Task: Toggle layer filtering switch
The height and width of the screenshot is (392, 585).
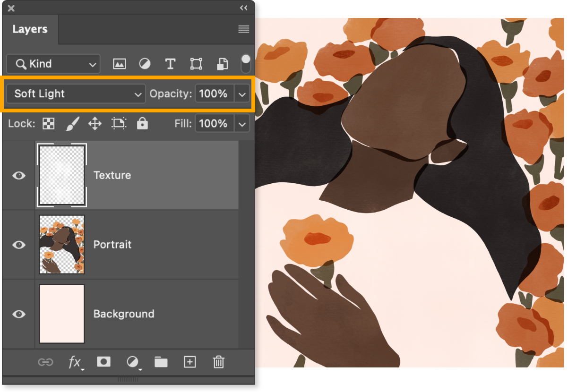Action: [x=246, y=64]
